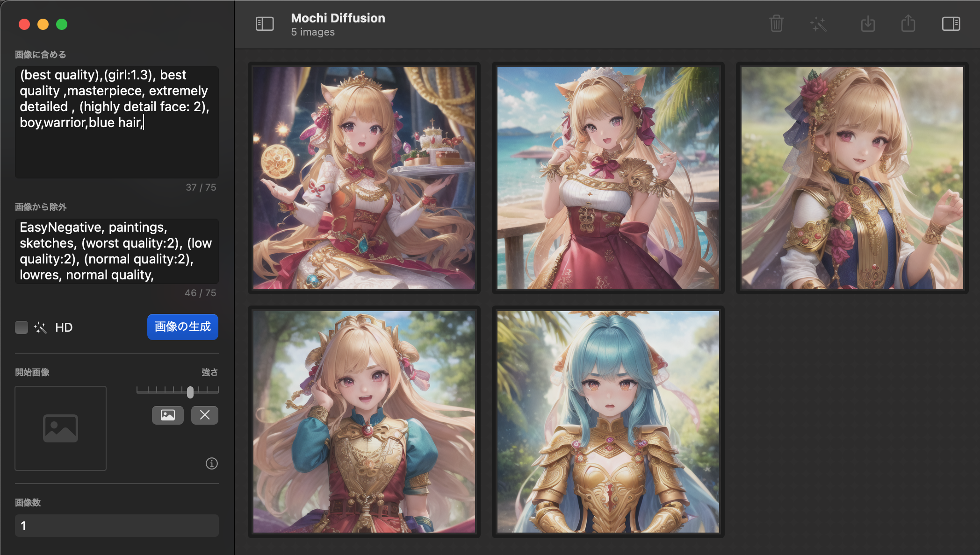980x555 pixels.
Task: Click the empty starting image placeholder
Action: 61,428
